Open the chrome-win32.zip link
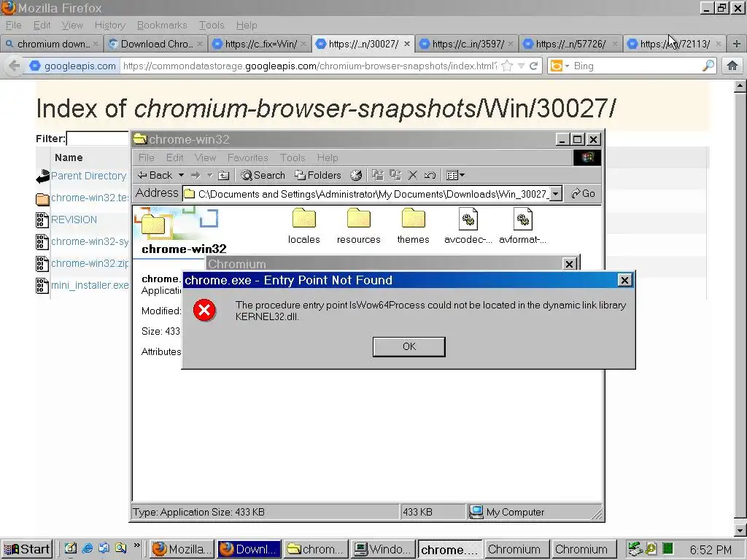Viewport: 747px width, 560px height. [x=90, y=263]
